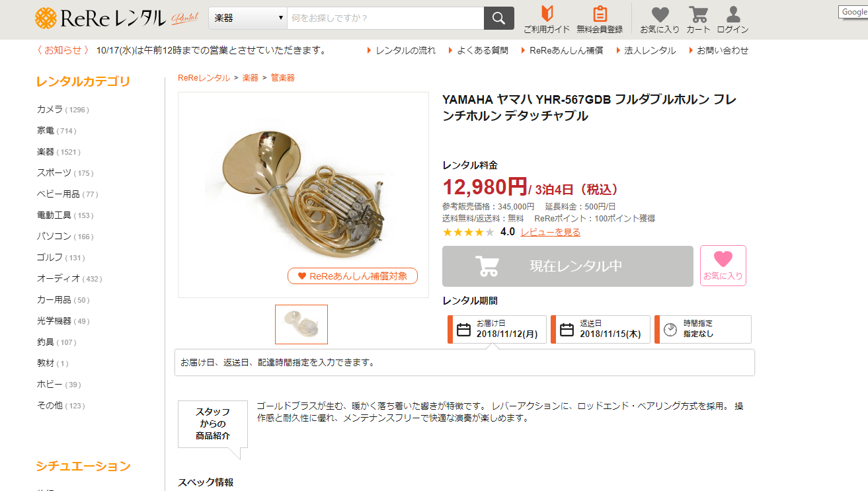This screenshot has height=491, width=868.
Task: Add item to favorites with pink heart
Action: click(723, 266)
